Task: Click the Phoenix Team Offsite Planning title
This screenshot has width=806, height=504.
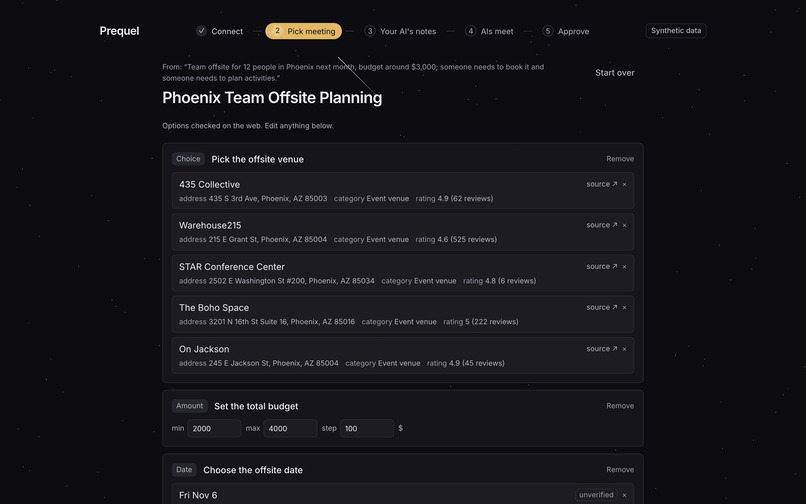Action: [x=272, y=98]
